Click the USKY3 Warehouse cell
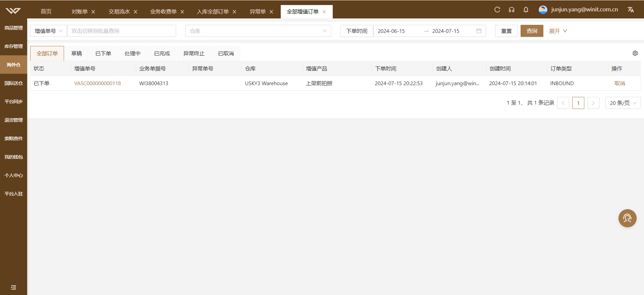644x295 pixels. click(x=266, y=83)
